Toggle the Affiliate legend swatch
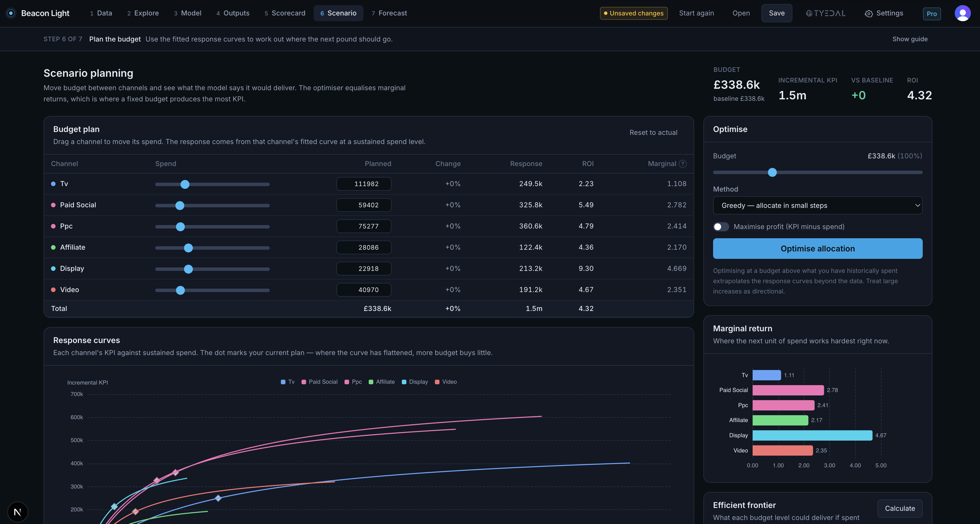The height and width of the screenshot is (524, 980). click(371, 382)
